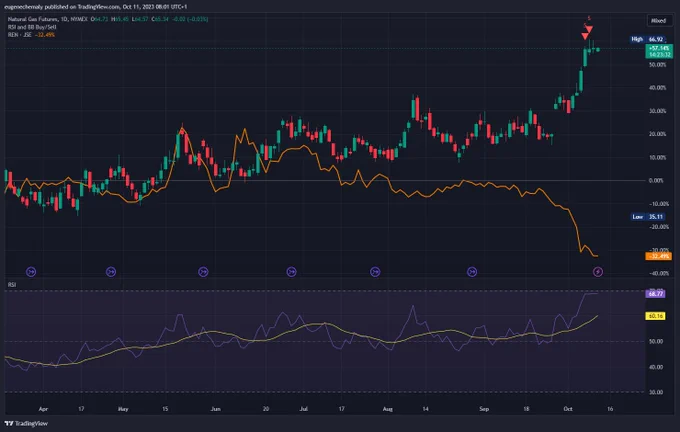Click the 30.00% price axis label
The height and width of the screenshot is (432, 680).
pyautogui.click(x=657, y=111)
